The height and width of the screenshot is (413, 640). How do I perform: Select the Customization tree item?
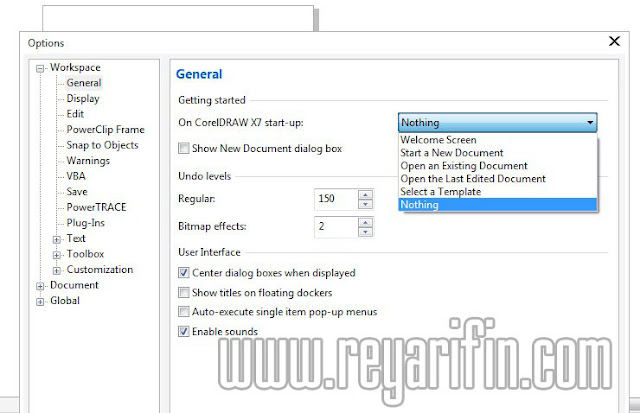100,269
